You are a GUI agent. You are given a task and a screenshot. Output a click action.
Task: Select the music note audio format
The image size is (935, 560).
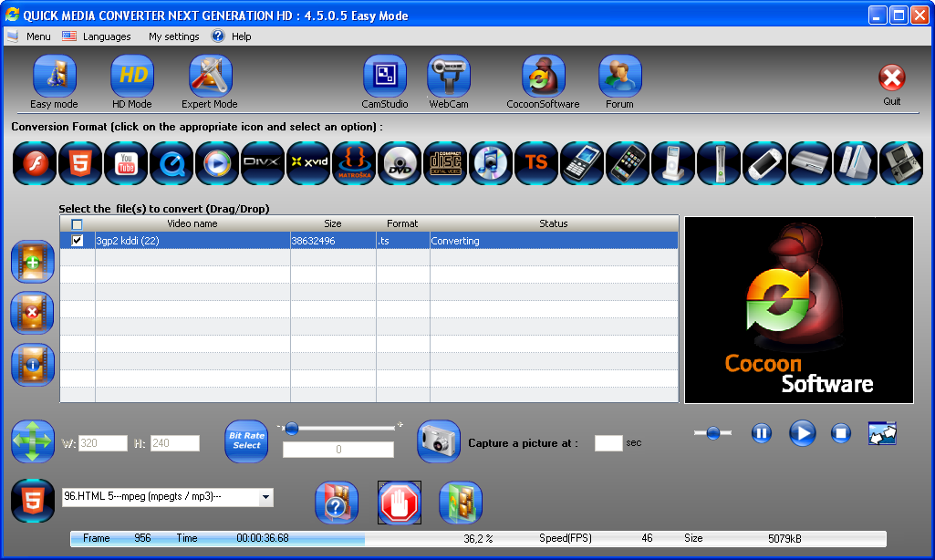pyautogui.click(x=491, y=163)
